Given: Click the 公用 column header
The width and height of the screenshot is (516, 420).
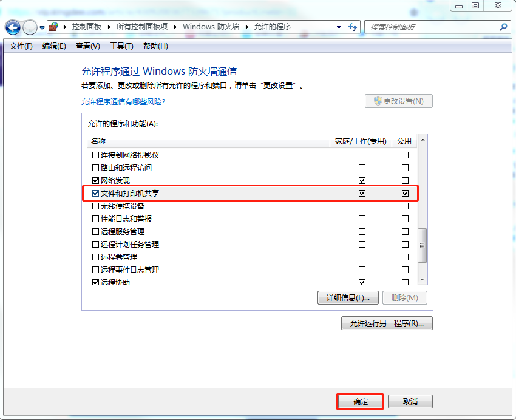Looking at the screenshot, I should point(404,141).
